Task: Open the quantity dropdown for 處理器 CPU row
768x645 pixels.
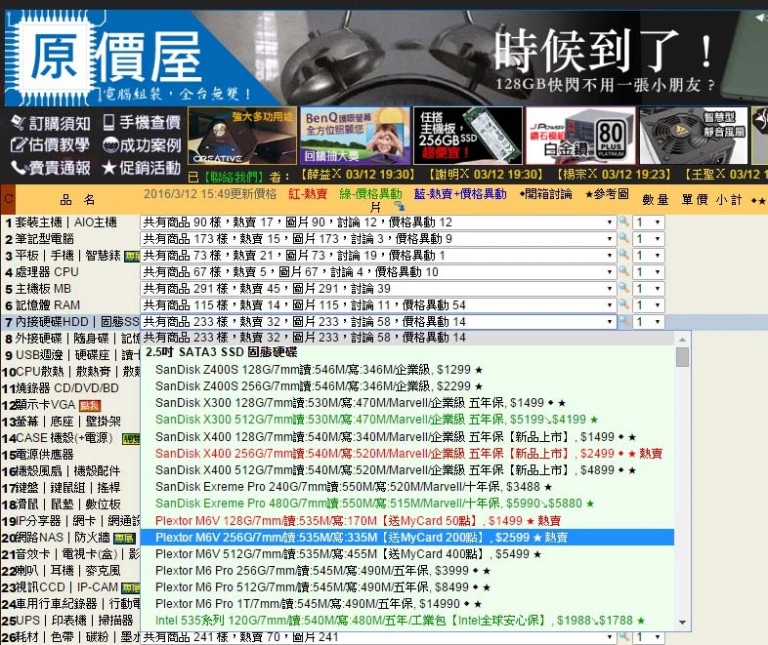Action: point(648,272)
